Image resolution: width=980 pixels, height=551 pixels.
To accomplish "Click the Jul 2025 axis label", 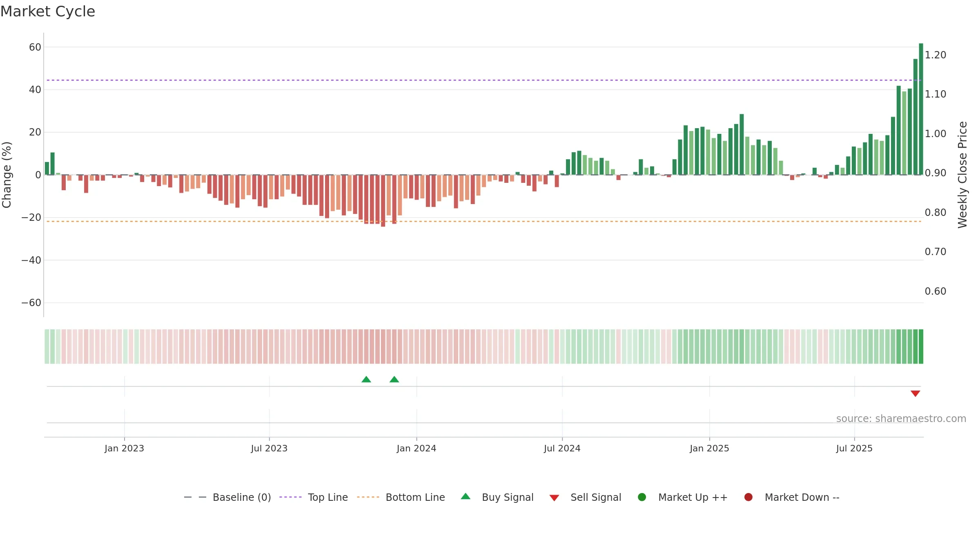I will click(x=854, y=448).
